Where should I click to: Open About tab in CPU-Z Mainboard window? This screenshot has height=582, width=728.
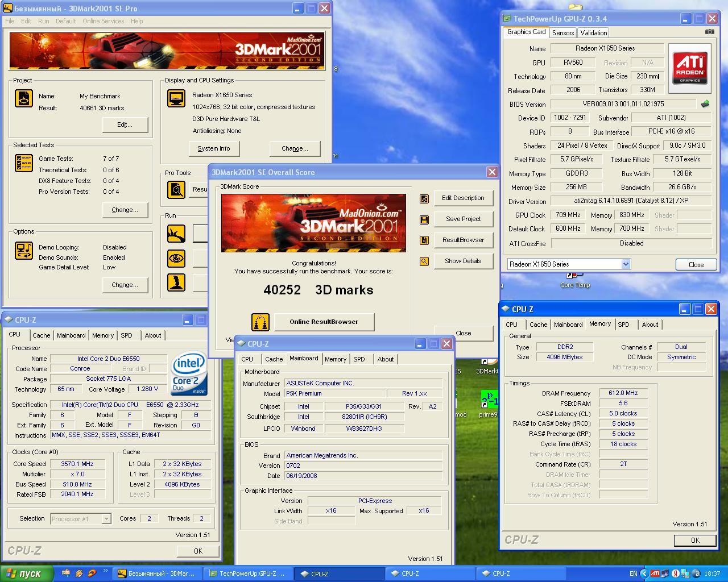386,359
